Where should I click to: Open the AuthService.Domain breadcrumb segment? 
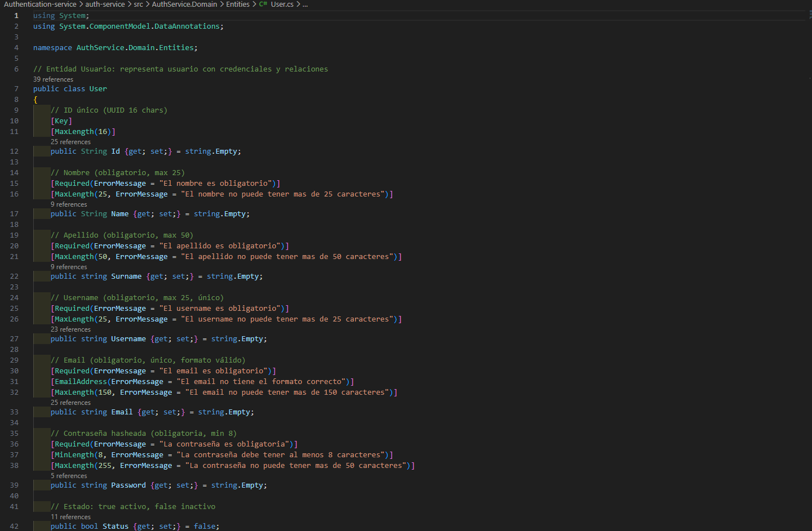click(x=184, y=4)
